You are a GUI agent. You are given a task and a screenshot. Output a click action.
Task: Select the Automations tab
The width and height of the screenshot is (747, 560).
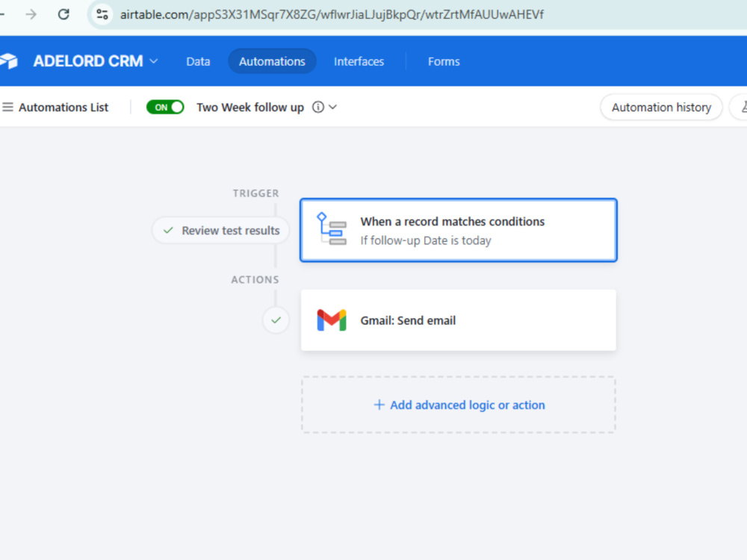pyautogui.click(x=272, y=61)
